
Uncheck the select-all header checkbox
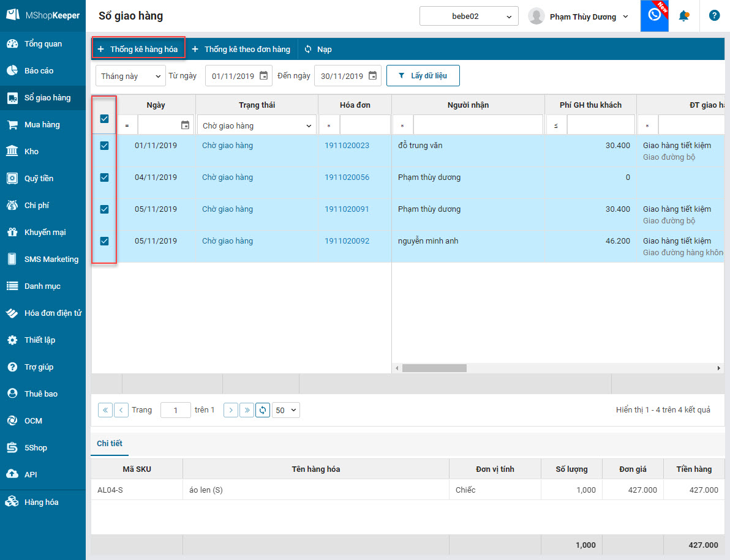[x=104, y=119]
